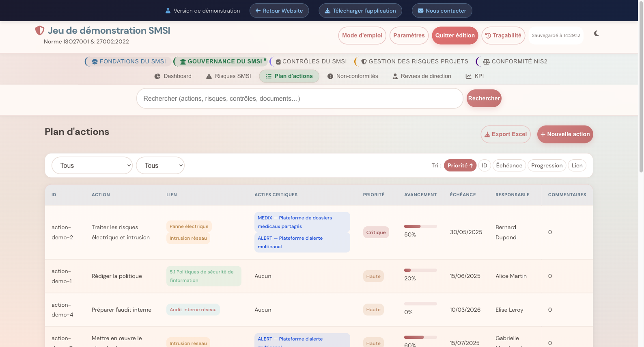
Task: Go to Non-conformités section
Action: click(x=352, y=76)
